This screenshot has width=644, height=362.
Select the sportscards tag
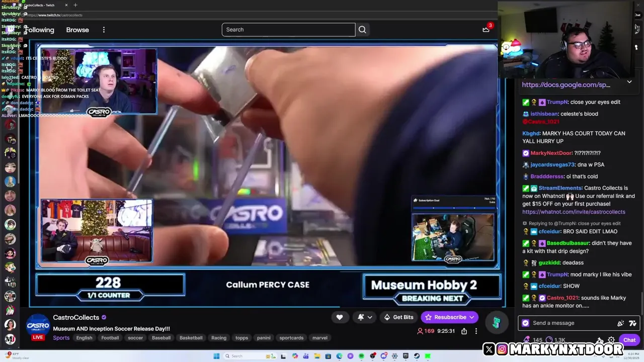tap(291, 338)
